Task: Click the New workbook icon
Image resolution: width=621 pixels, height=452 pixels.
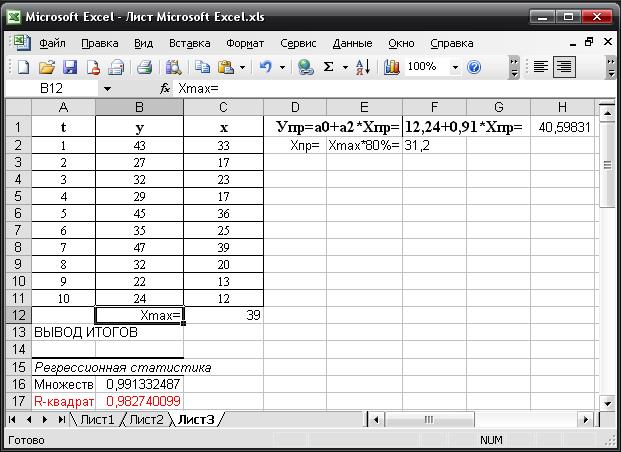Action: coord(23,67)
